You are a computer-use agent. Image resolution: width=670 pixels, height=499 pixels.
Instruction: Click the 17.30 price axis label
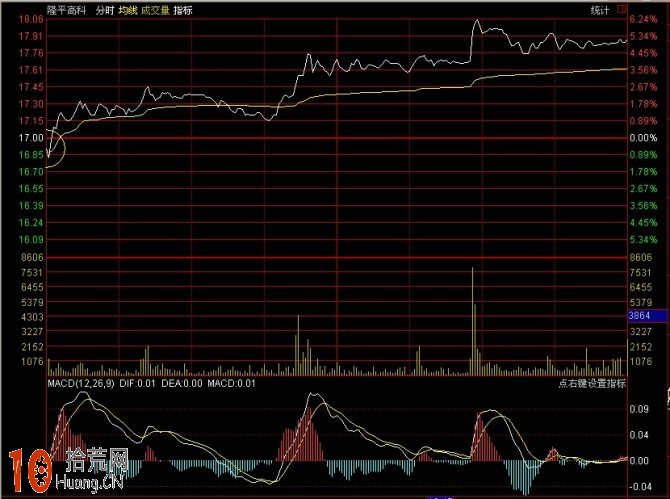pos(31,104)
